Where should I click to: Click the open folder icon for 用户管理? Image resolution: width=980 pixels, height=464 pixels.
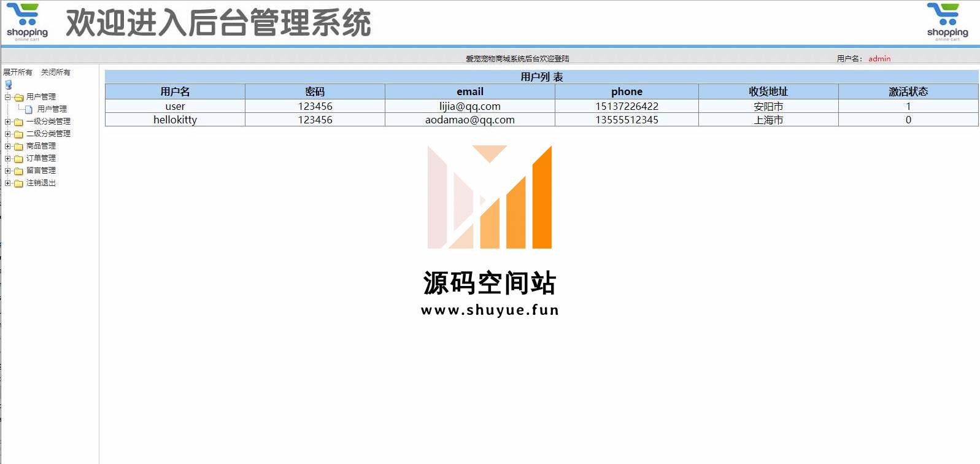(19, 97)
